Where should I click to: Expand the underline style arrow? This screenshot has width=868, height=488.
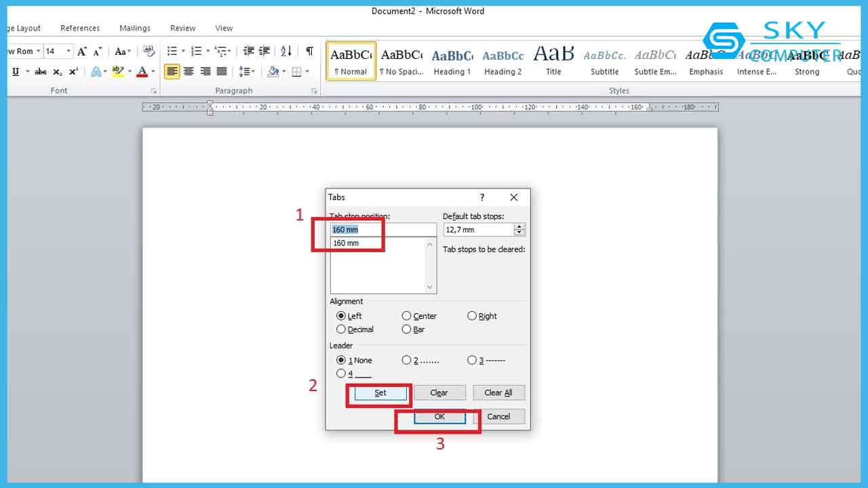(x=27, y=71)
